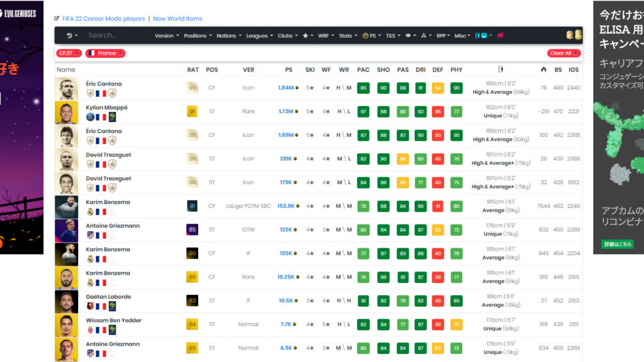Open the chemistry nodes icon menu
This screenshot has height=362, width=644.
(x=426, y=36)
